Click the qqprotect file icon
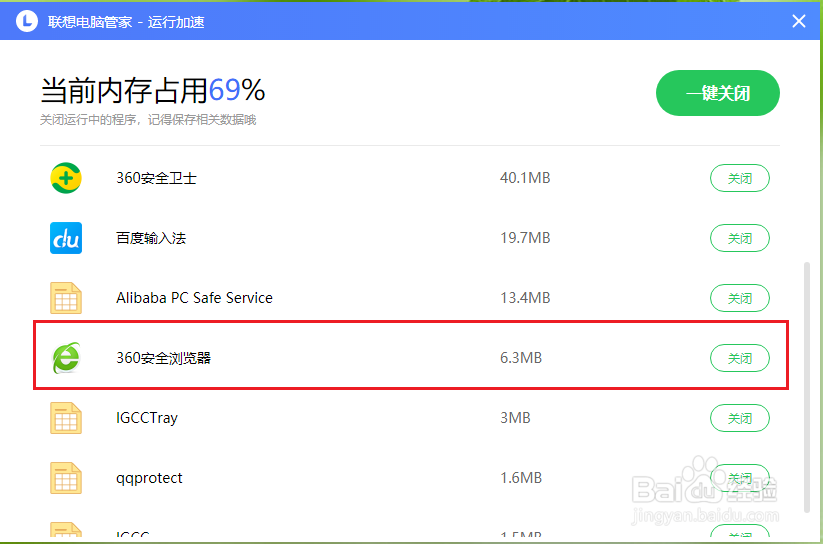This screenshot has width=823, height=544. (x=66, y=478)
